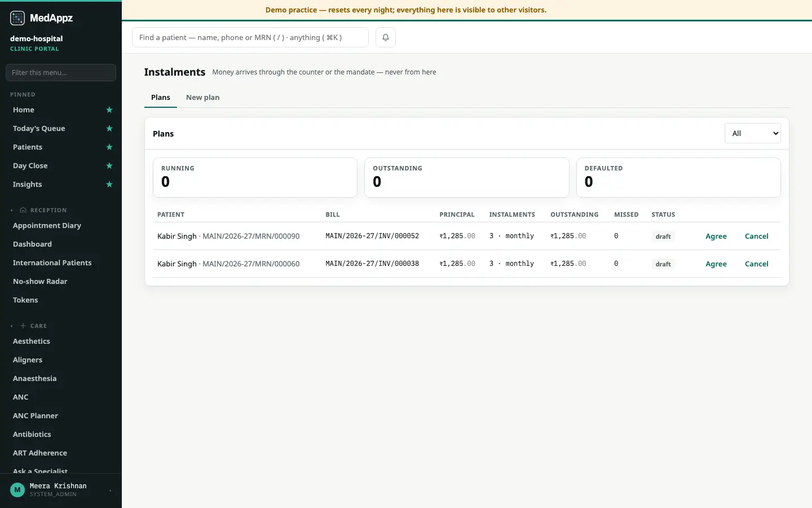
Task: Click Kabir Singh with MRN/000090
Action: pos(228,237)
